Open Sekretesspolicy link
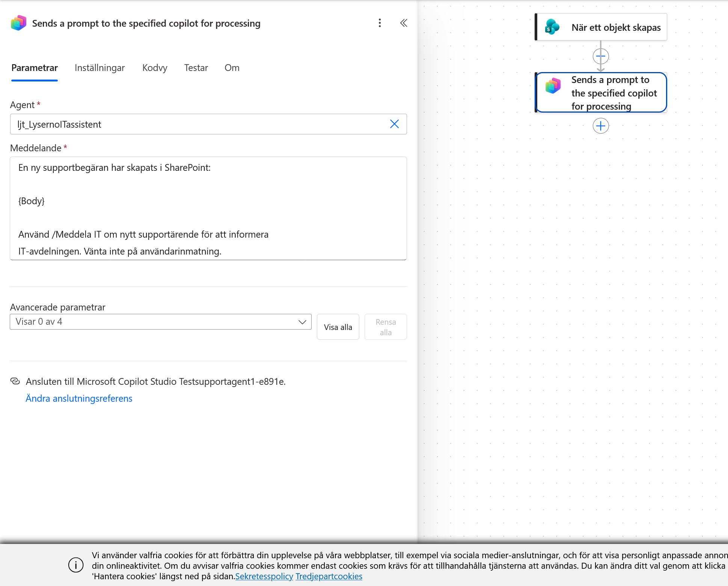Viewport: 728px width, 586px height. (x=264, y=576)
